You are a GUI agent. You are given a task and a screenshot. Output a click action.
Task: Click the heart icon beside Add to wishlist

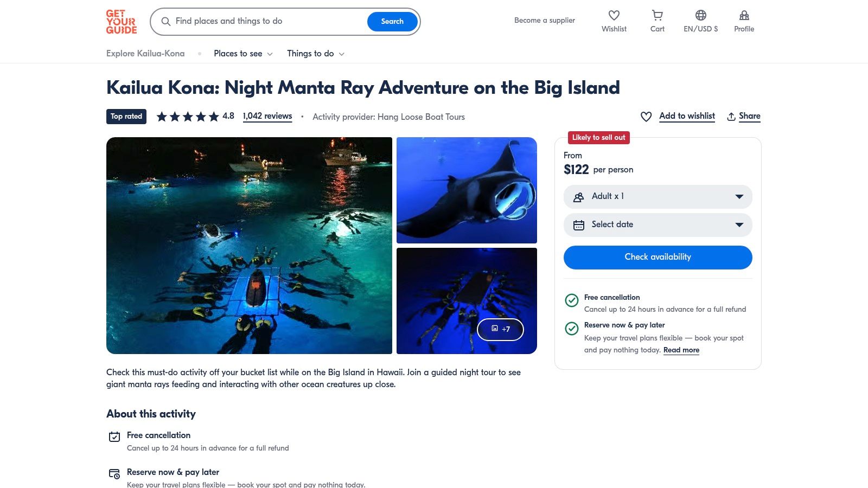646,117
